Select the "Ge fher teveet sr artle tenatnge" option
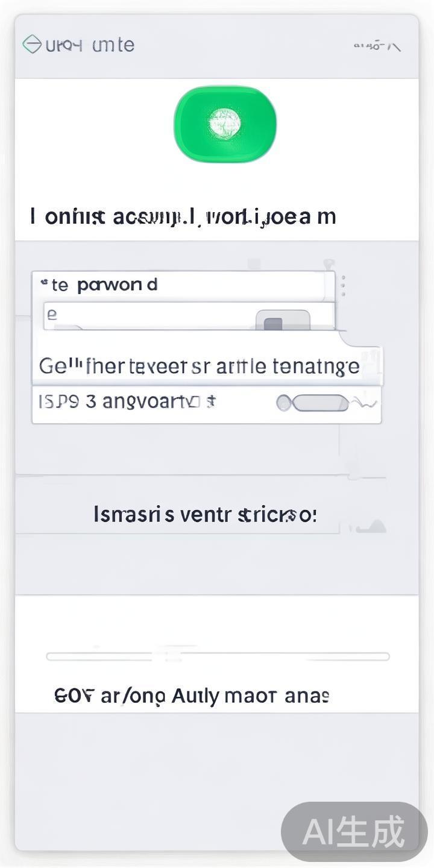The width and height of the screenshot is (434, 868). pos(199,366)
